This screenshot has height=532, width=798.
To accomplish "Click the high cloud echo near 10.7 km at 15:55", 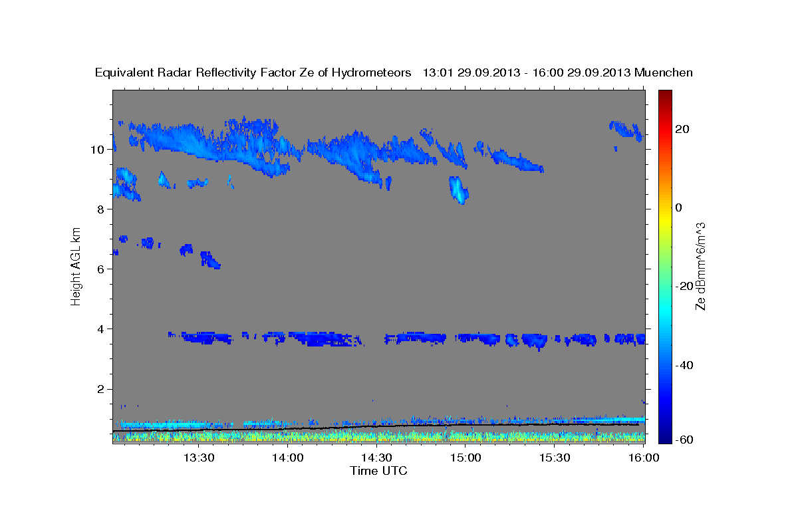I will click(x=626, y=130).
